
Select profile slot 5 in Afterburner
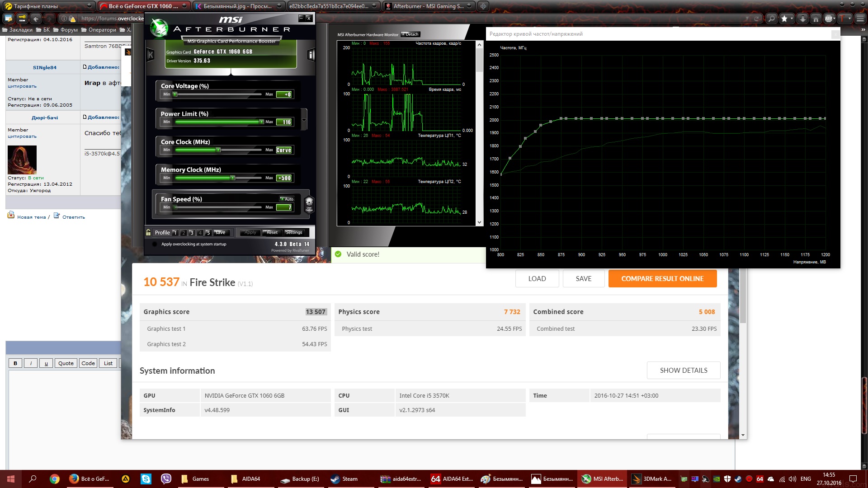(x=208, y=233)
